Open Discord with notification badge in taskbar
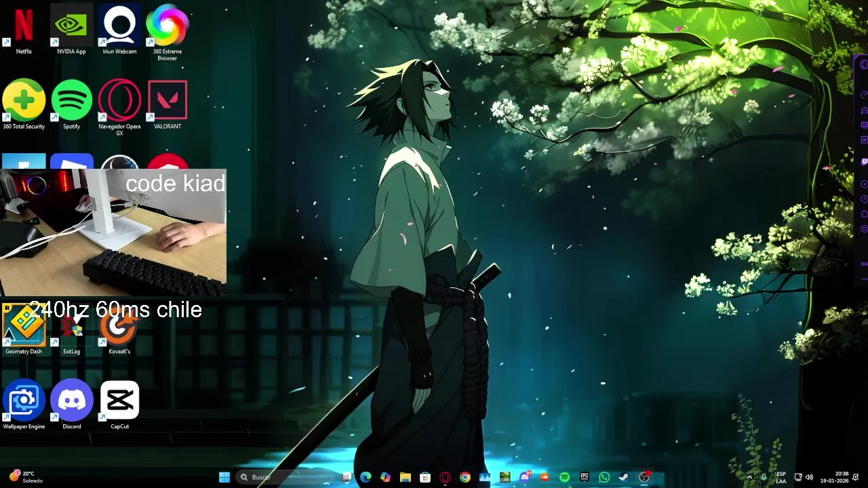This screenshot has width=868, height=488. point(525,477)
